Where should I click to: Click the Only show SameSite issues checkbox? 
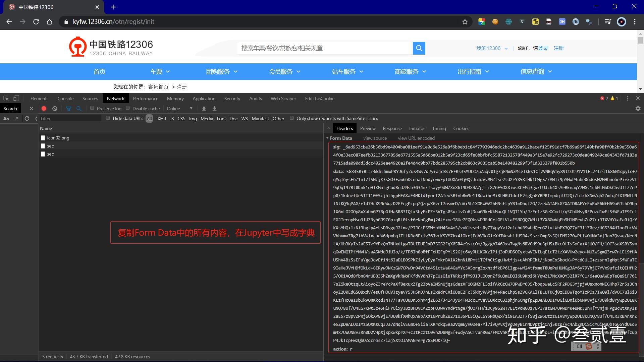pos(292,118)
